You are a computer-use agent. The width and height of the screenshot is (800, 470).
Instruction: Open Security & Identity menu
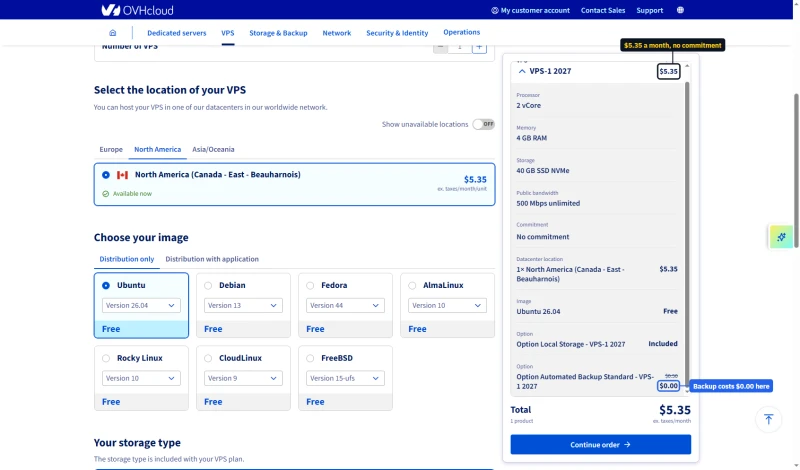[x=397, y=33]
